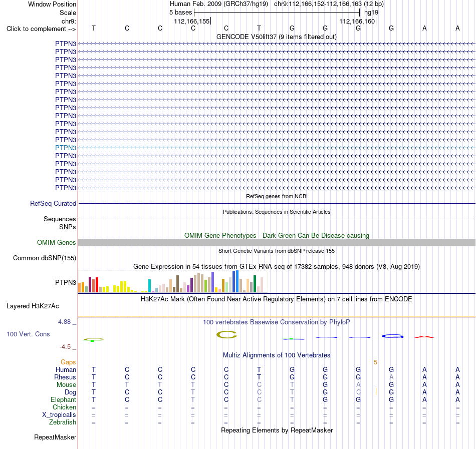Click the RepeatMasker side label
Image resolution: width=476 pixels, height=449 pixels.
[55, 437]
